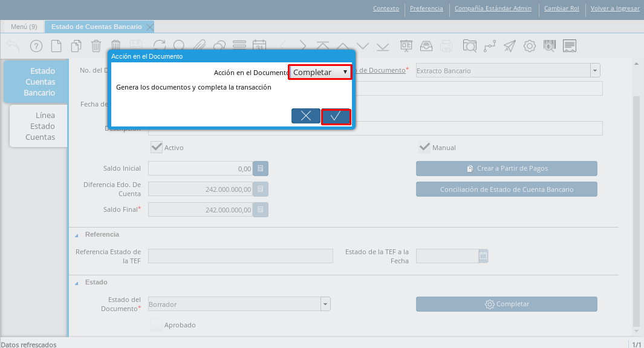The image size is (644, 348).
Task: Click the paper-plane requests icon
Action: [510, 45]
